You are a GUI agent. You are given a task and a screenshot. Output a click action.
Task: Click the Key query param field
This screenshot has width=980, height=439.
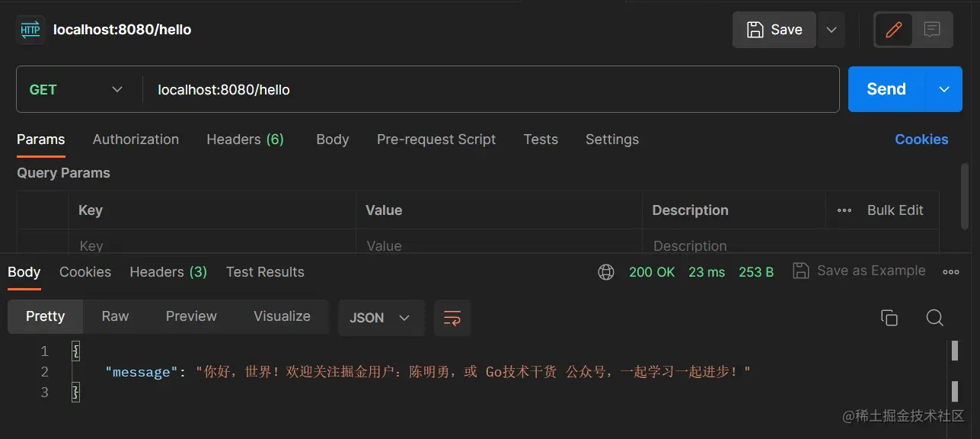(213, 245)
